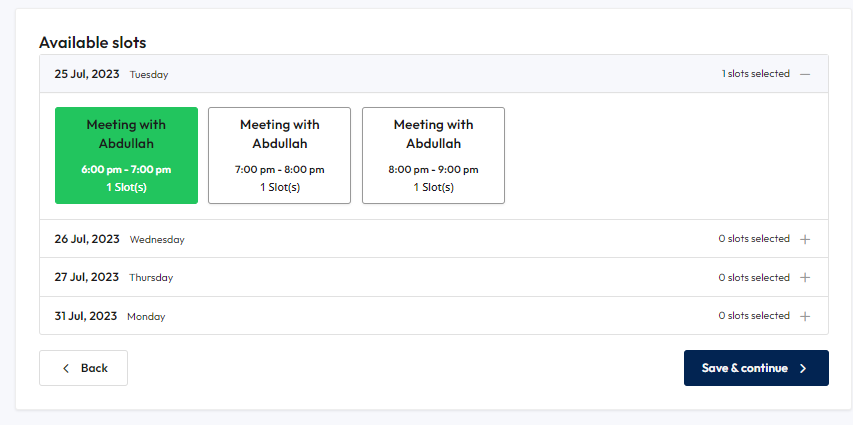Click the left chevron in Back button
The image size is (853, 425).
click(66, 368)
